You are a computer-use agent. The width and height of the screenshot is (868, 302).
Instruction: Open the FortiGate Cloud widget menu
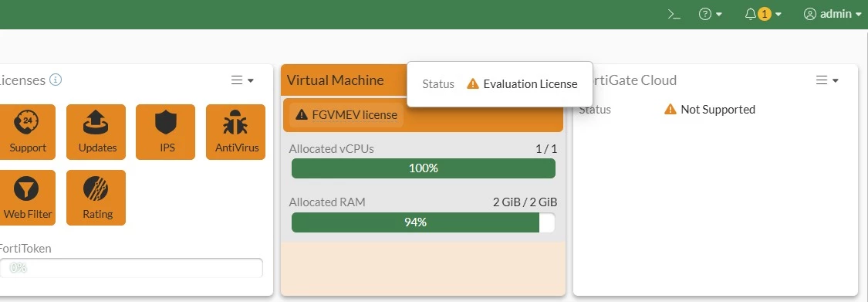(x=827, y=80)
